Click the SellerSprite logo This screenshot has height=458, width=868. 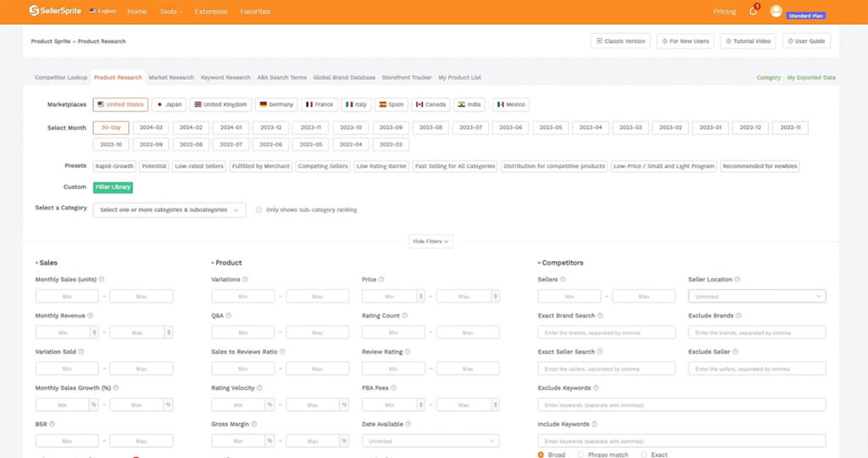(55, 10)
